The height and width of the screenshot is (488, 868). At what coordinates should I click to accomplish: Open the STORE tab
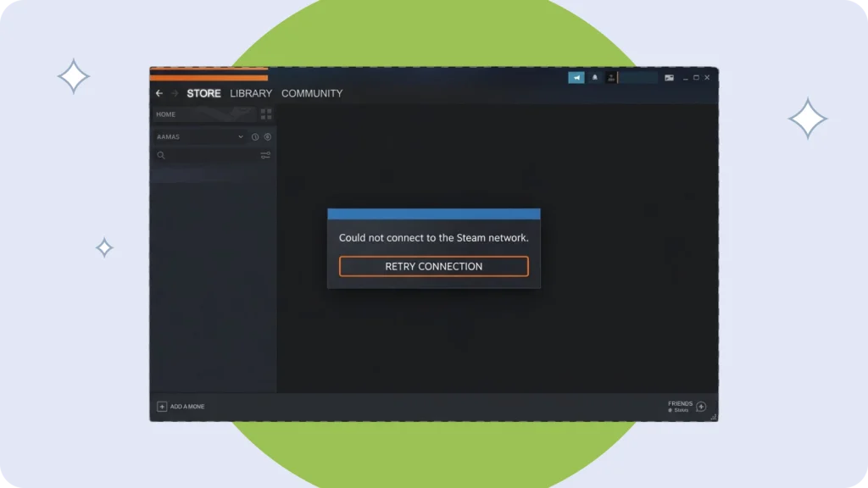(203, 93)
